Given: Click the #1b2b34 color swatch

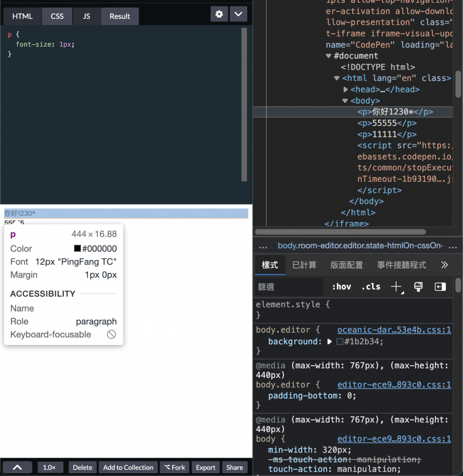Looking at the screenshot, I should (x=340, y=342).
